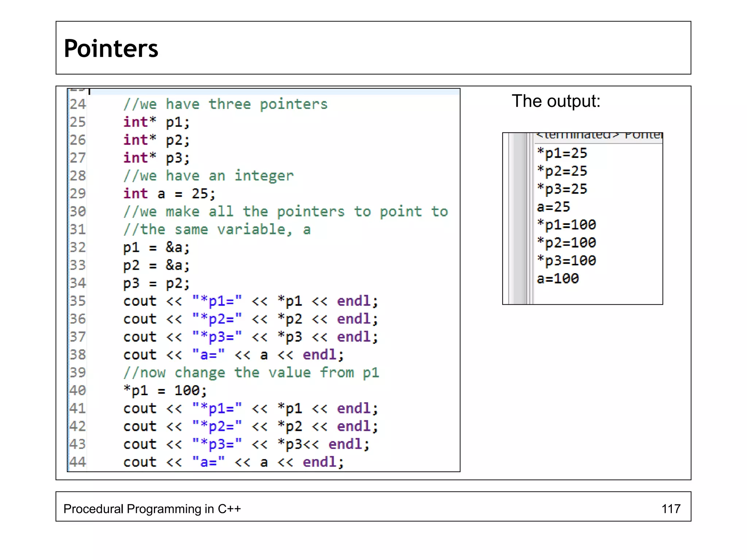Click output line "*p3=25"
The height and width of the screenshot is (560, 747).
pyautogui.click(x=562, y=189)
